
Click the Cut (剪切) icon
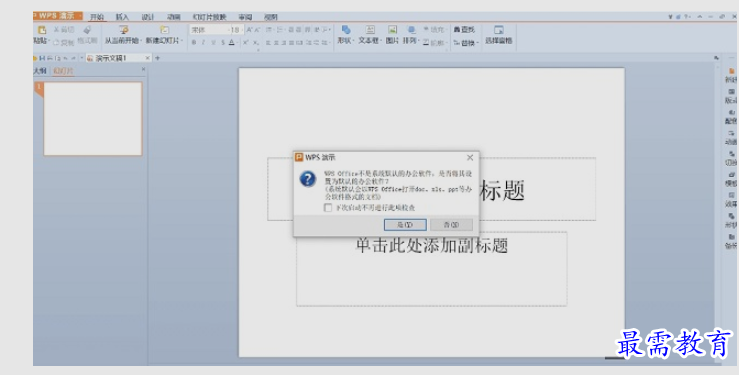coord(57,30)
